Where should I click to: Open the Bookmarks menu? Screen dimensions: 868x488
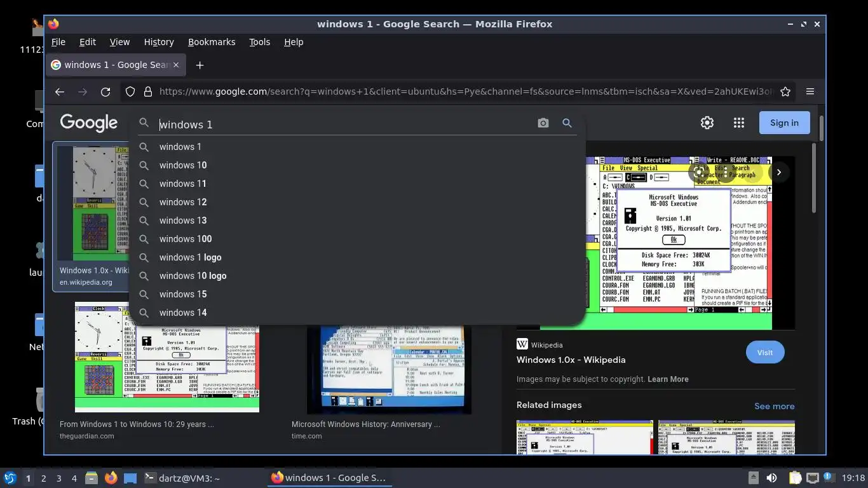pos(212,42)
